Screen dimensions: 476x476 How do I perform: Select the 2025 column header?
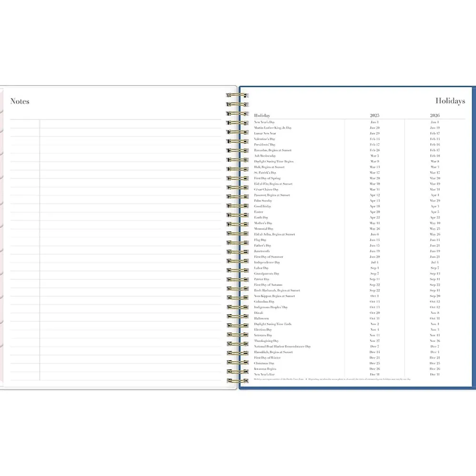pyautogui.click(x=375, y=116)
